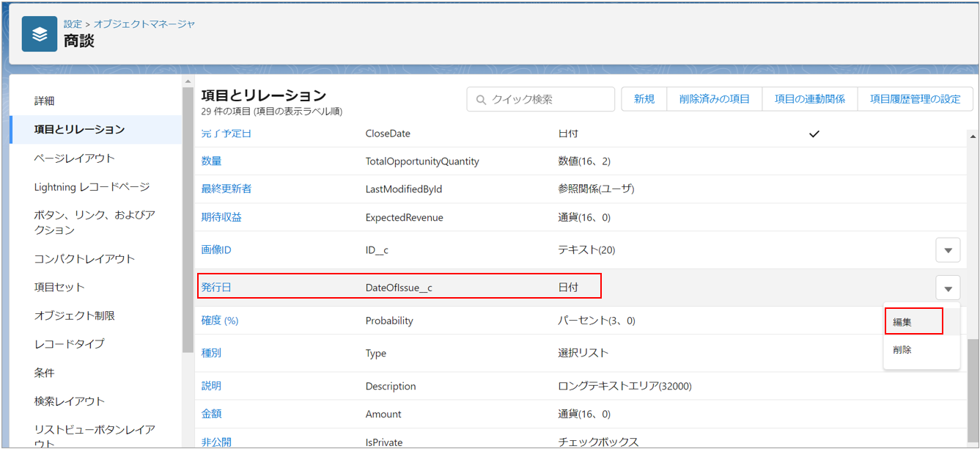This screenshot has width=980, height=449.
Task: Click the 設定 breadcrumb link
Action: pyautogui.click(x=73, y=24)
